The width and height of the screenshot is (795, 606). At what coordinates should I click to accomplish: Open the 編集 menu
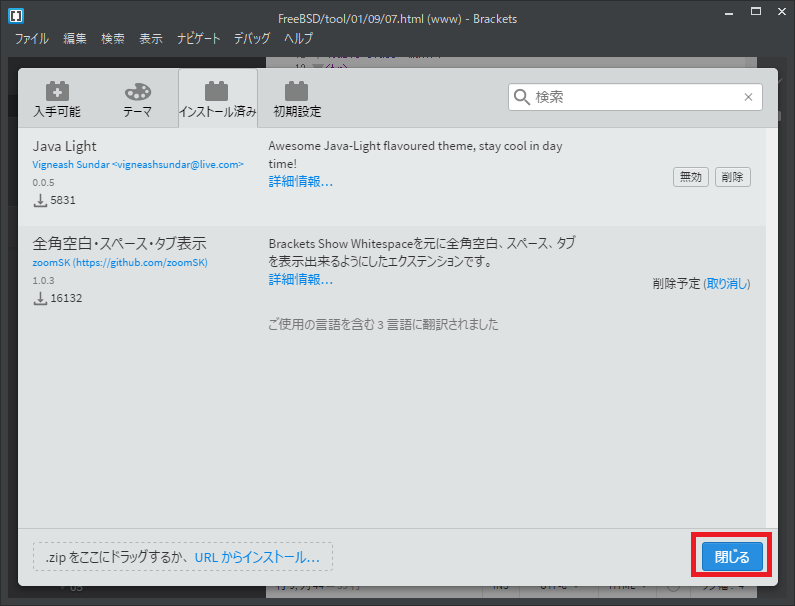(75, 39)
